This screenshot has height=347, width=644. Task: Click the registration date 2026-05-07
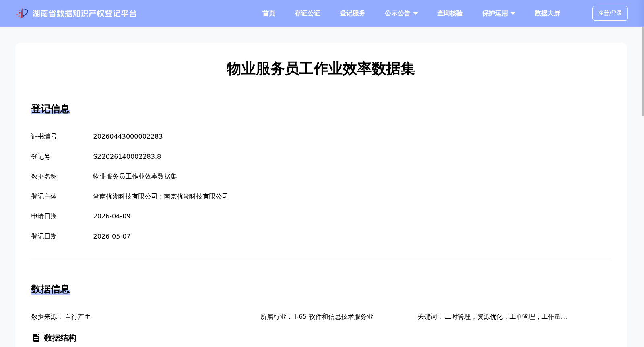(x=112, y=237)
